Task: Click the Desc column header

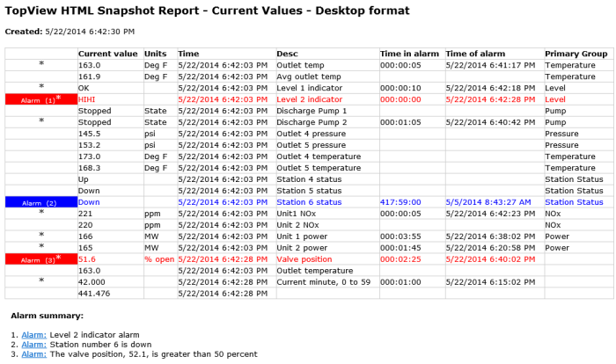Action: click(x=287, y=54)
